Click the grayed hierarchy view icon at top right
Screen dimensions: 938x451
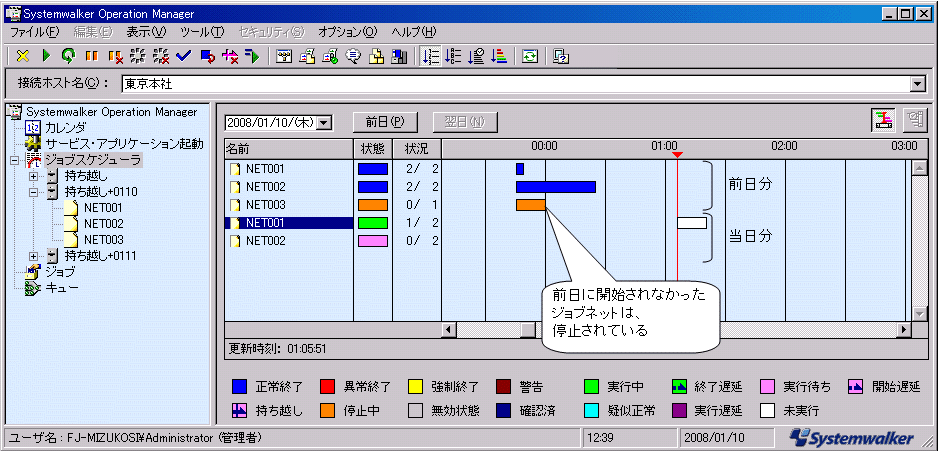click(916, 120)
